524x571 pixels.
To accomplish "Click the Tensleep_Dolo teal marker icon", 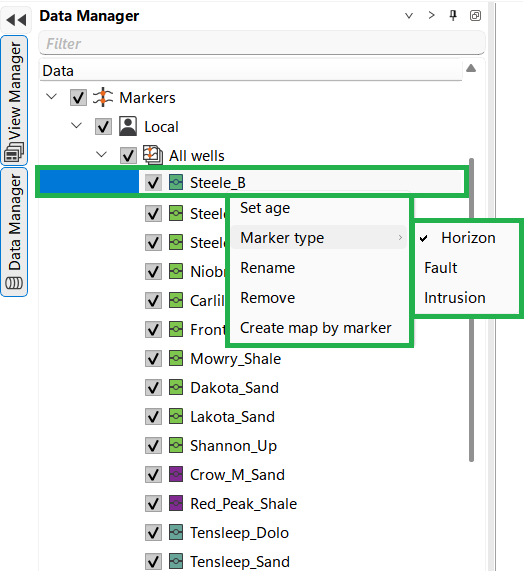I will 176,532.
